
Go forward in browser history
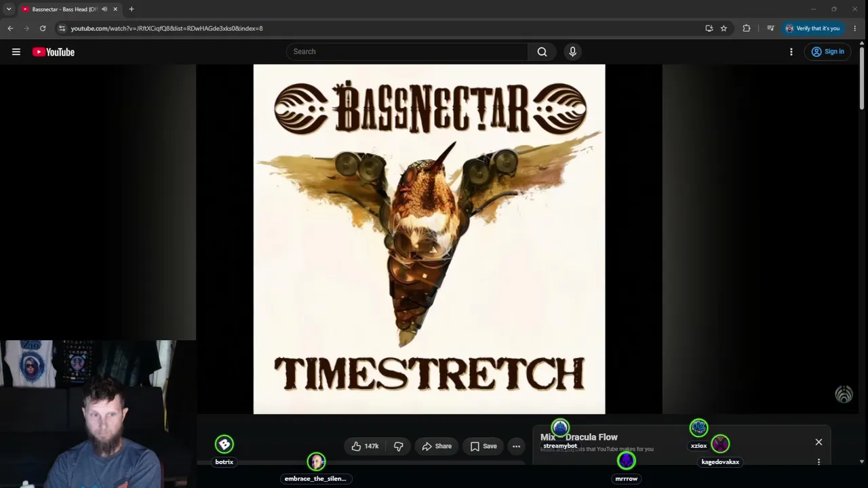[26, 28]
